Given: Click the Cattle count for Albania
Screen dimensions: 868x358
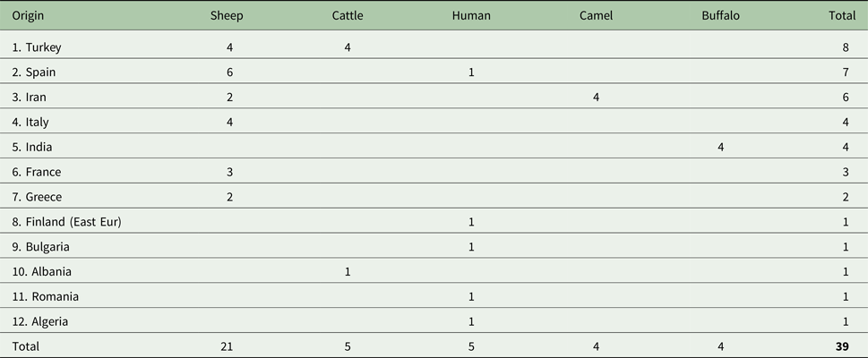Looking at the screenshot, I should pos(348,272).
